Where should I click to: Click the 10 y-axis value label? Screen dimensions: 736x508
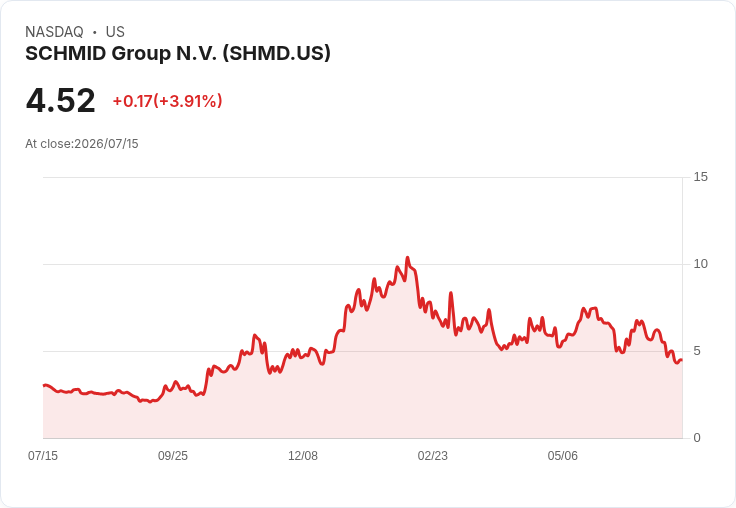click(x=700, y=264)
